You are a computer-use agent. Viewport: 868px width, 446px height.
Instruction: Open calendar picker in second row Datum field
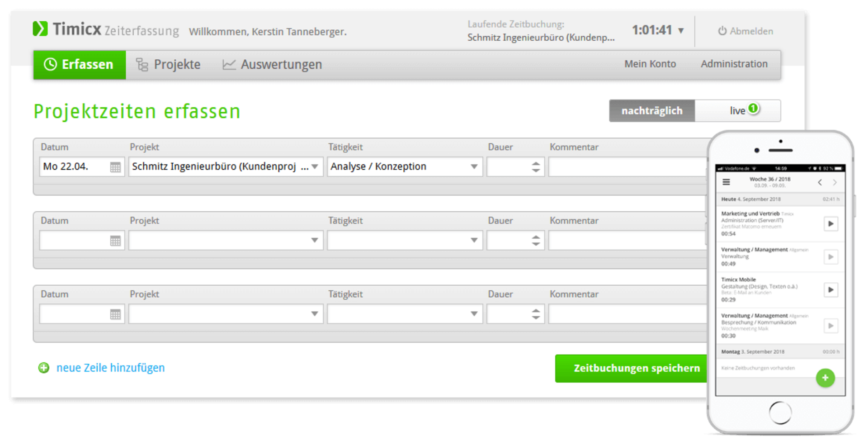click(x=115, y=241)
